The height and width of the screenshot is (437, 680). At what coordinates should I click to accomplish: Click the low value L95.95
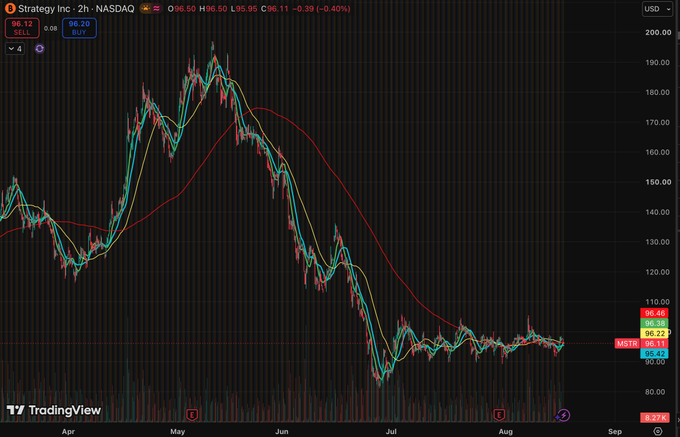pos(244,9)
